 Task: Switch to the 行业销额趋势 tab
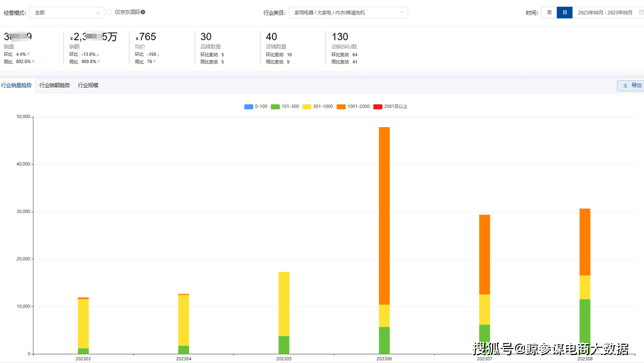coord(55,85)
